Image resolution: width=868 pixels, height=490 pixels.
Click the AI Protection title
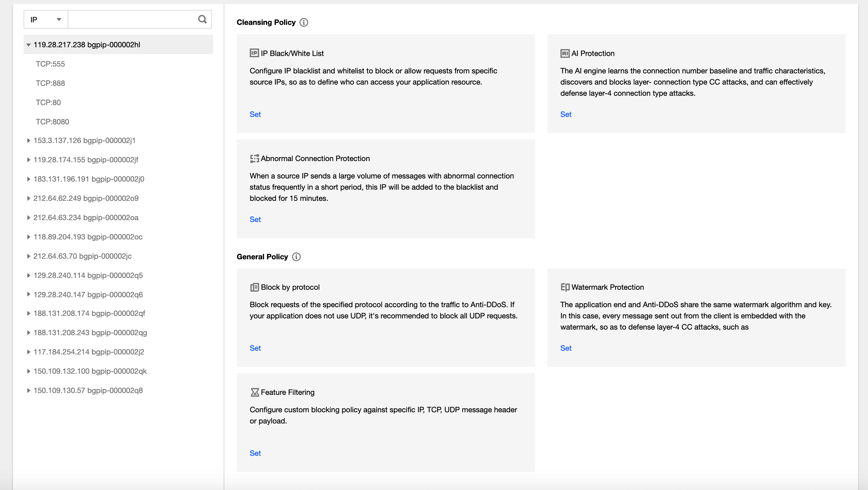[x=593, y=53]
